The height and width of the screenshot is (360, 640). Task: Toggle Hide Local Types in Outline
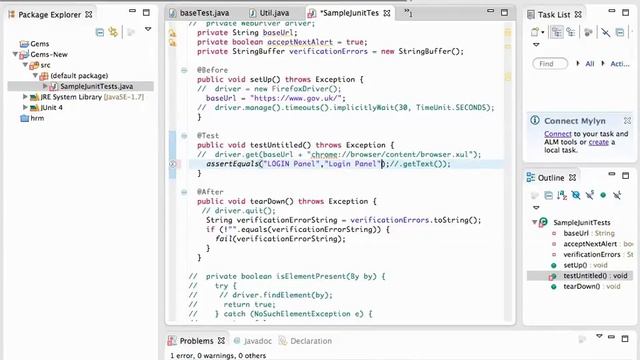tap(617, 196)
